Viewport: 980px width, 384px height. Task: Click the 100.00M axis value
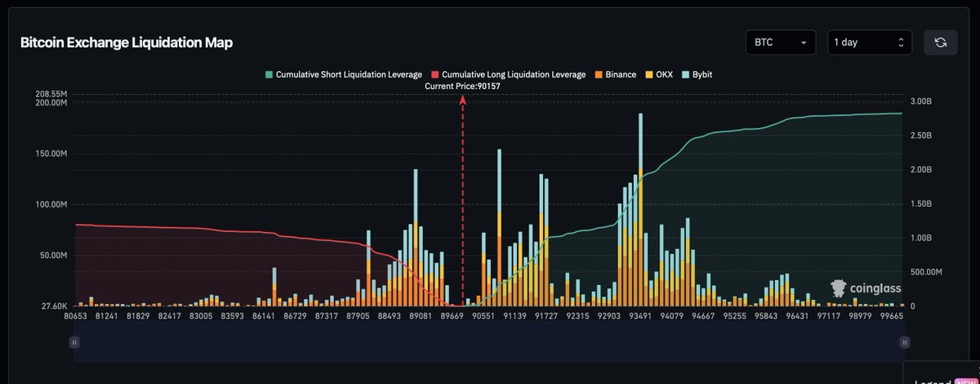pyautogui.click(x=51, y=204)
